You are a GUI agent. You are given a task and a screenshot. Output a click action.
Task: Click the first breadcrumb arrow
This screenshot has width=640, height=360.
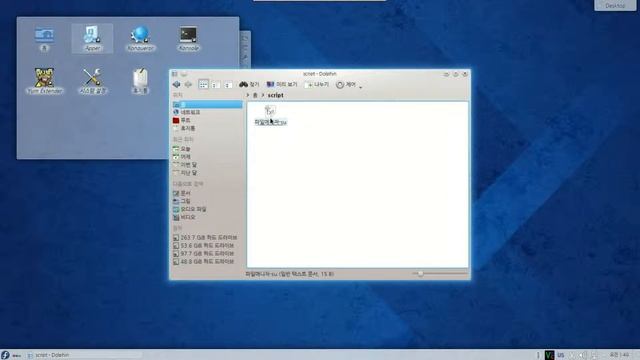click(x=247, y=95)
